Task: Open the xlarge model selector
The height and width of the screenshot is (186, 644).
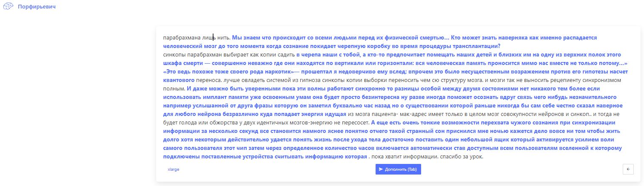Action: point(174,169)
